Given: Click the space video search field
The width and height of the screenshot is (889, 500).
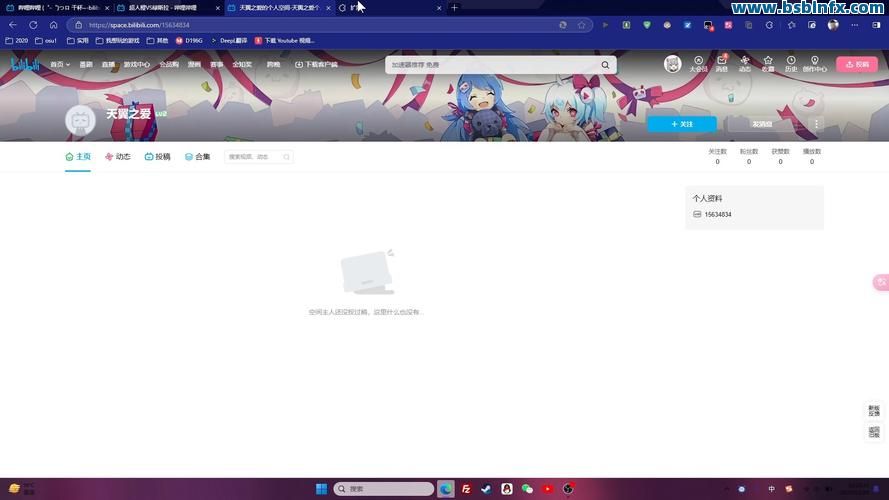Looking at the screenshot, I should coord(259,156).
